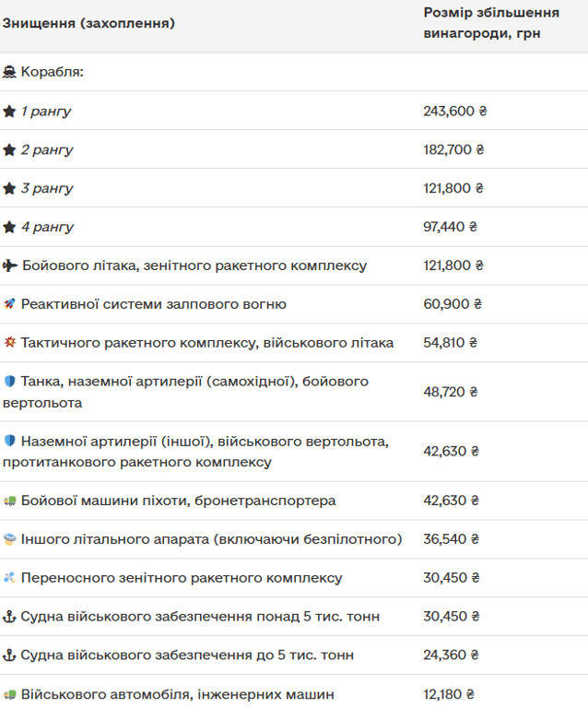Click the 3 рангу italic text
The width and height of the screenshot is (588, 708).
point(47,189)
